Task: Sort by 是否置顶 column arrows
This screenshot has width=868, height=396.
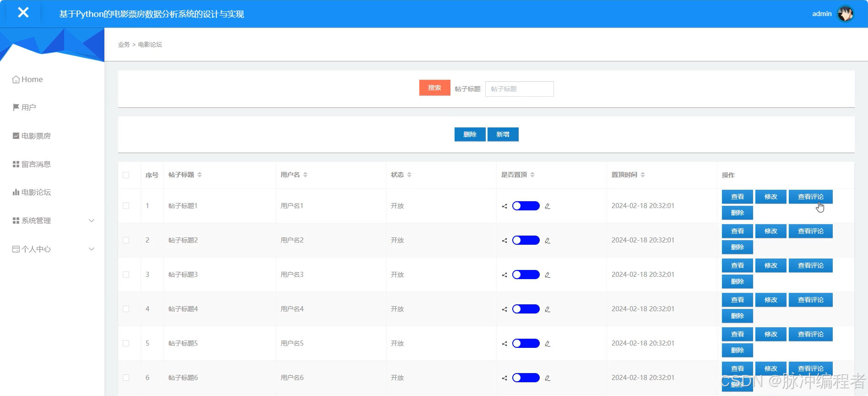Action: (532, 175)
